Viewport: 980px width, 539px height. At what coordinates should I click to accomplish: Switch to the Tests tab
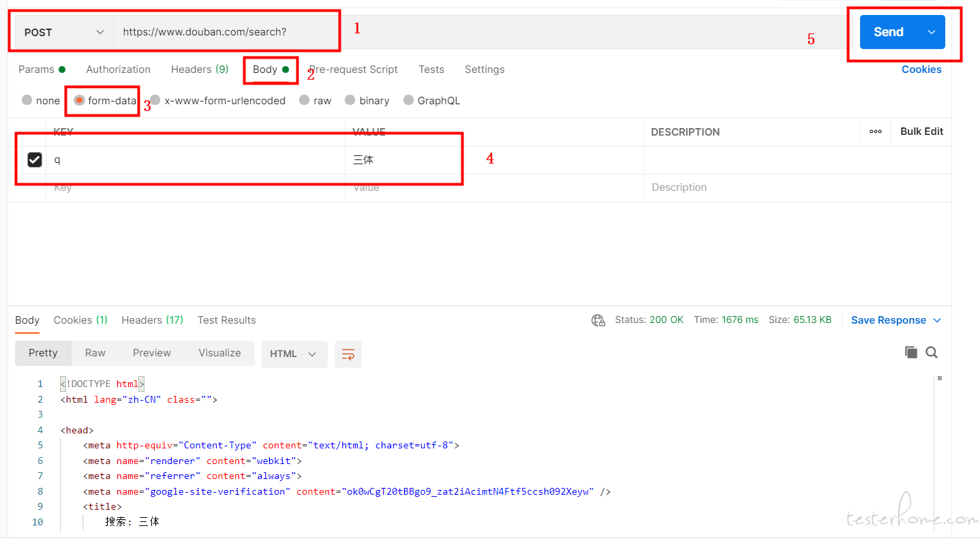[431, 70]
